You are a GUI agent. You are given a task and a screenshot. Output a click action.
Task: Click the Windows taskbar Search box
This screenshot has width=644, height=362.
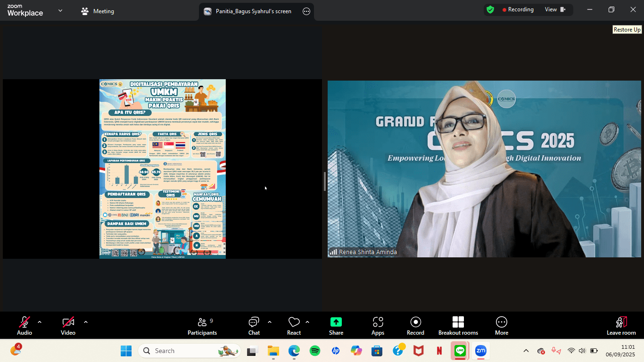click(190, 351)
